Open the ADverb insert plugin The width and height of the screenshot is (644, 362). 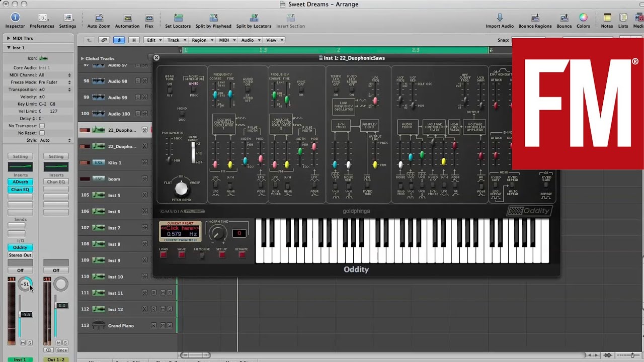pos(20,182)
